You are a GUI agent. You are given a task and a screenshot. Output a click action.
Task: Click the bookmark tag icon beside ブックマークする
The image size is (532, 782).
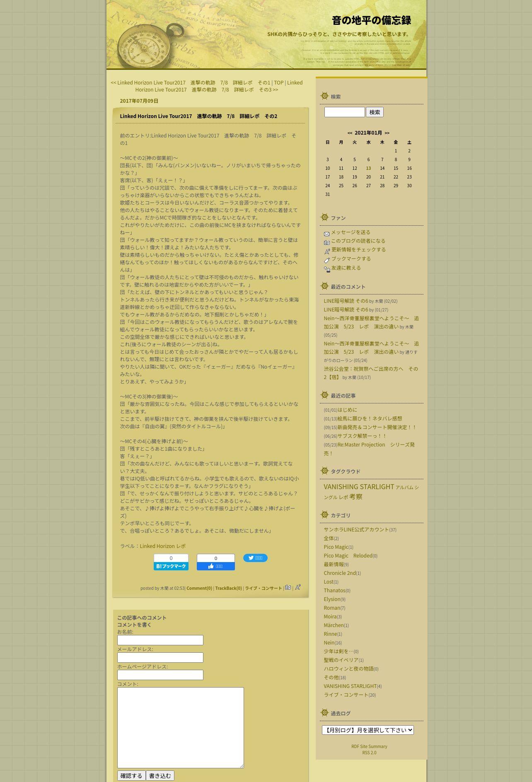[x=327, y=260]
